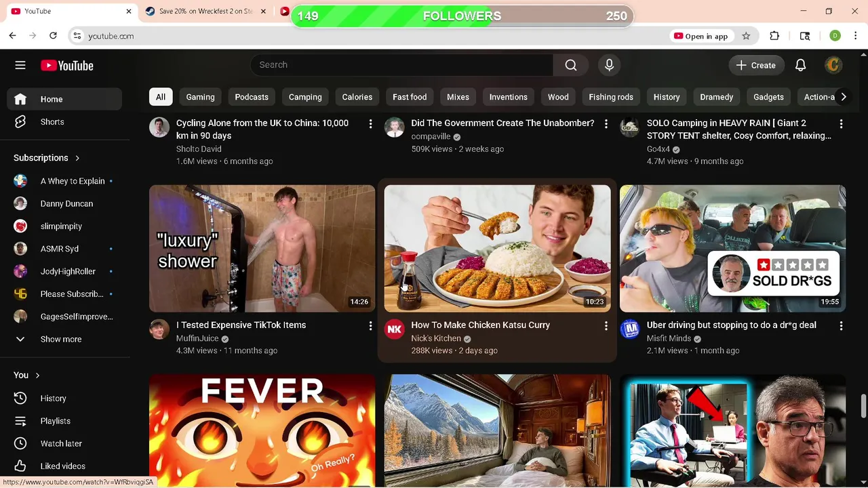Bookmark this page with star icon

pyautogui.click(x=746, y=36)
